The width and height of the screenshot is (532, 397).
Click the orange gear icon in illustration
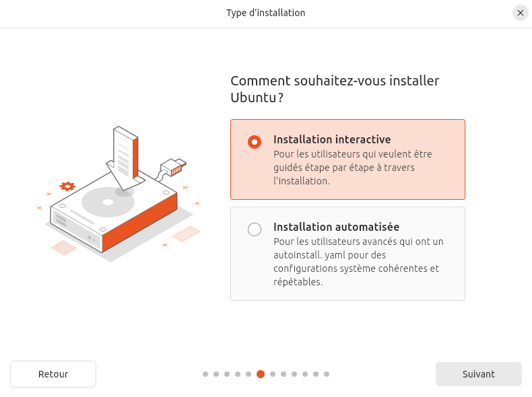click(67, 186)
